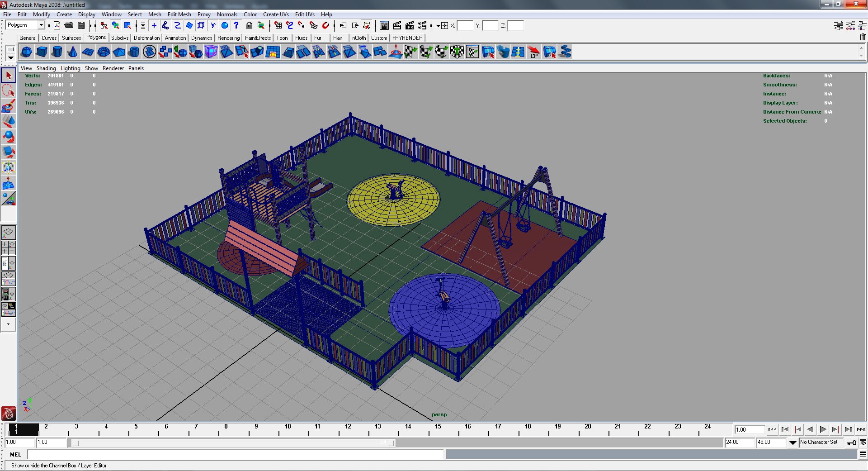Choose the Paint Selection tool
Screen dimensions: 868x471
tap(9, 106)
